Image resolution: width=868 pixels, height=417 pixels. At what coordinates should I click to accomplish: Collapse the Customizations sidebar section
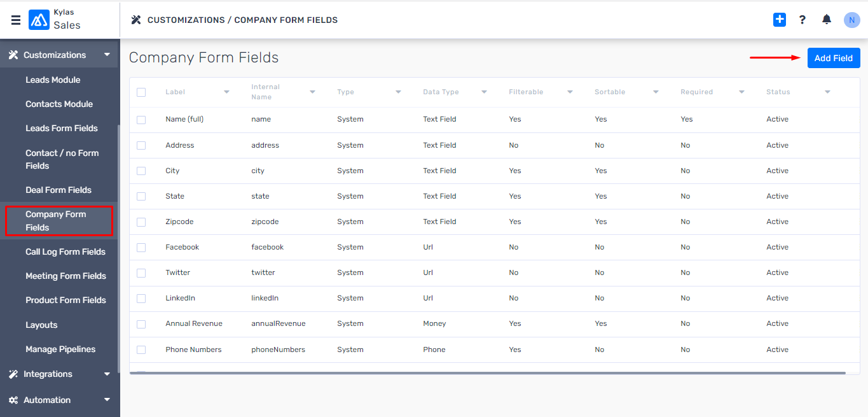[107, 55]
